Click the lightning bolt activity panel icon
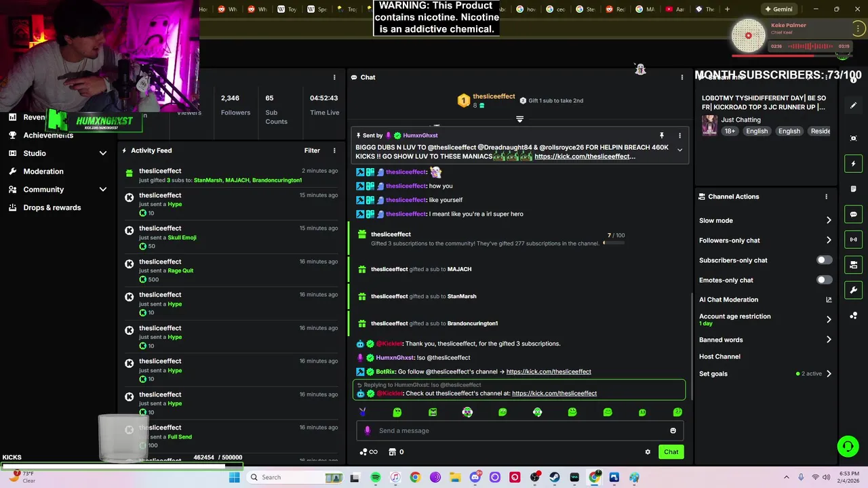Screen dimensions: 868x488 [853, 163]
